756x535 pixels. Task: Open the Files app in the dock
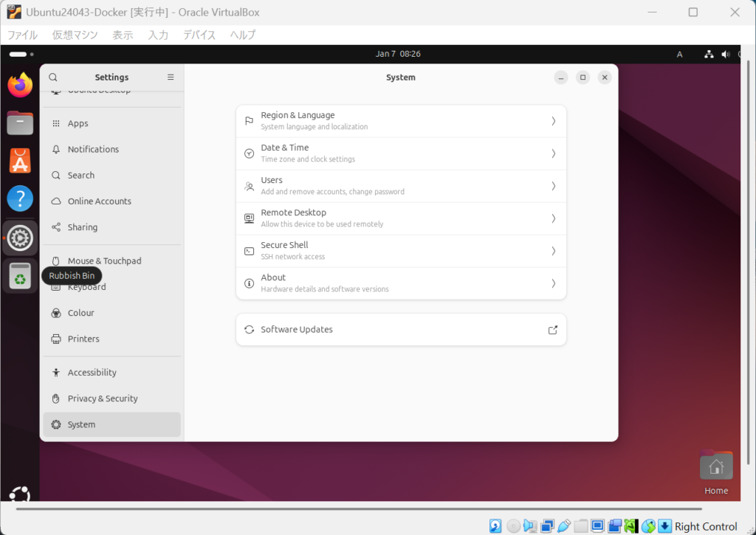pos(20,122)
